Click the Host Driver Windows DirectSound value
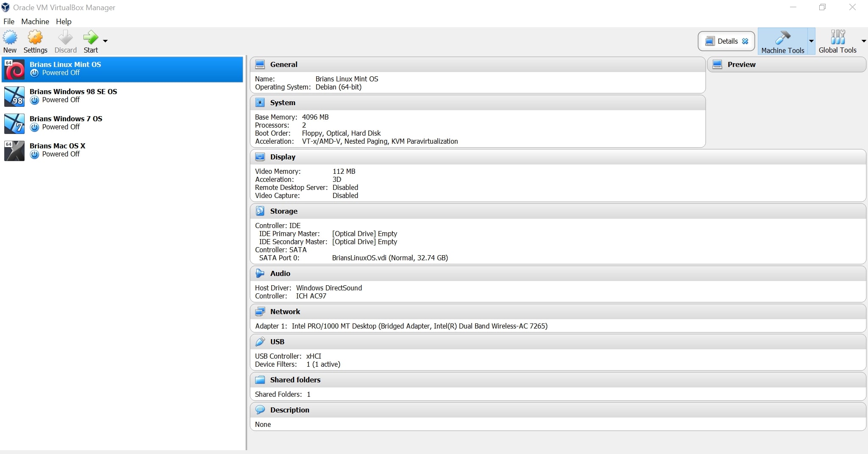This screenshot has height=454, width=868. click(329, 288)
